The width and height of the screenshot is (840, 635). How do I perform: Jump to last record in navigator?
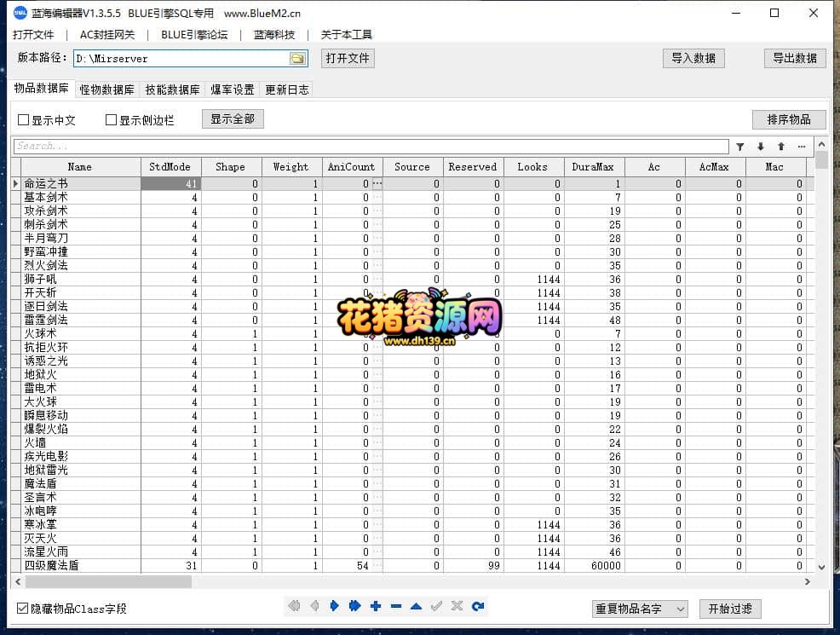pyautogui.click(x=354, y=606)
